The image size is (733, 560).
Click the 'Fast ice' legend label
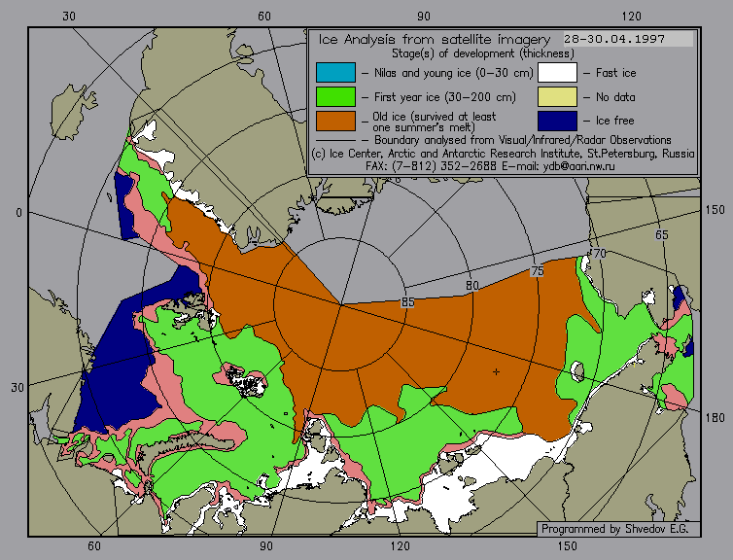[615, 73]
